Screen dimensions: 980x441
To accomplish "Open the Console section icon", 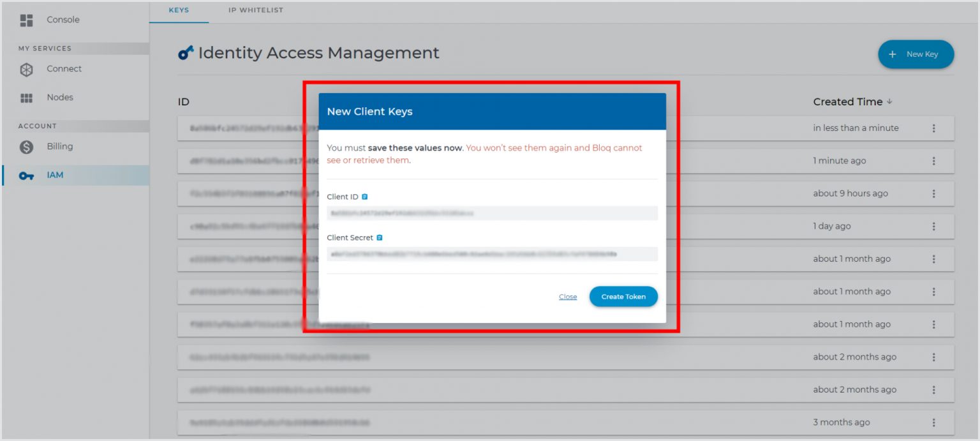I will tap(26, 20).
